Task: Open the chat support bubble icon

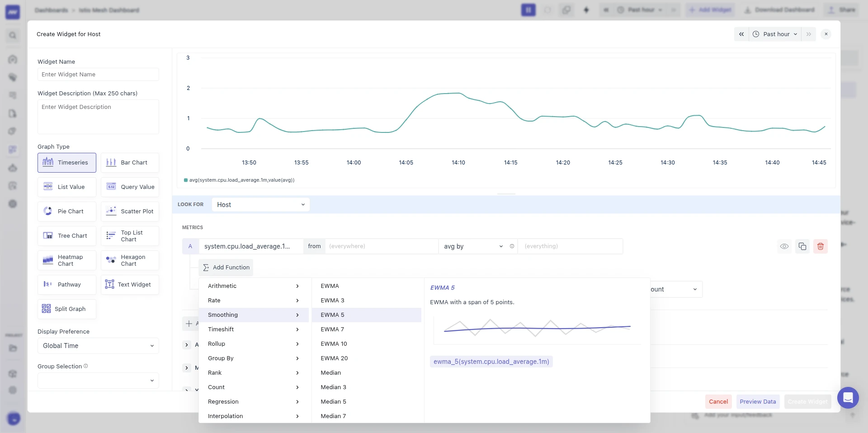Action: click(848, 398)
